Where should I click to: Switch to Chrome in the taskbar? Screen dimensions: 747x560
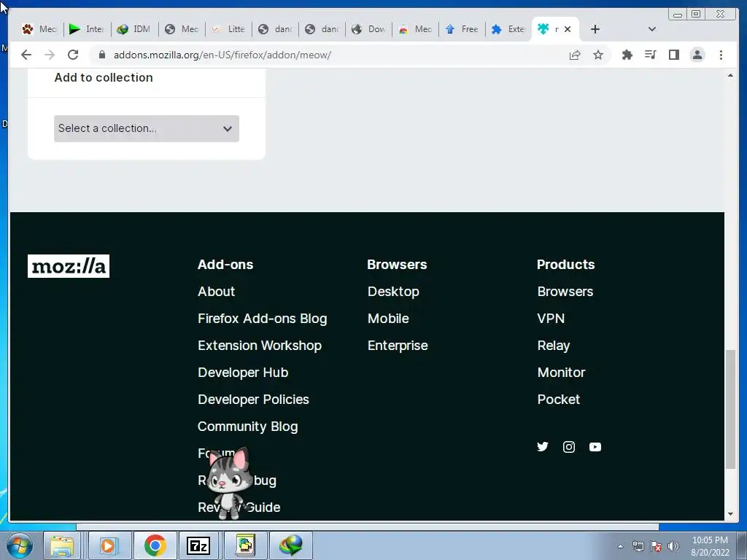point(155,545)
